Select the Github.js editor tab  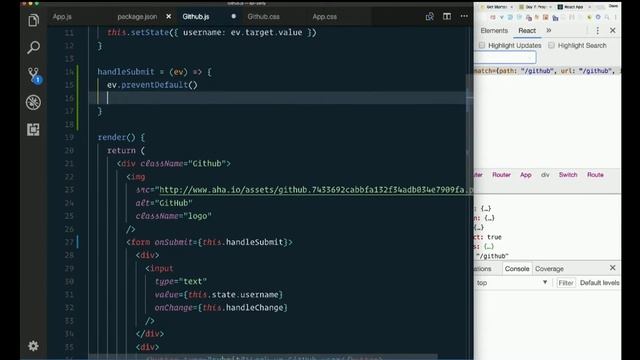(x=196, y=17)
